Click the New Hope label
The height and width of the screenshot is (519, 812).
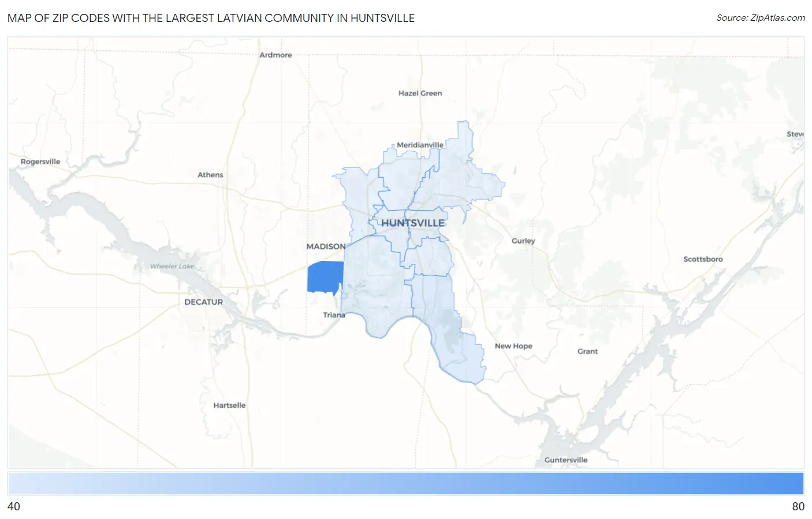click(513, 346)
